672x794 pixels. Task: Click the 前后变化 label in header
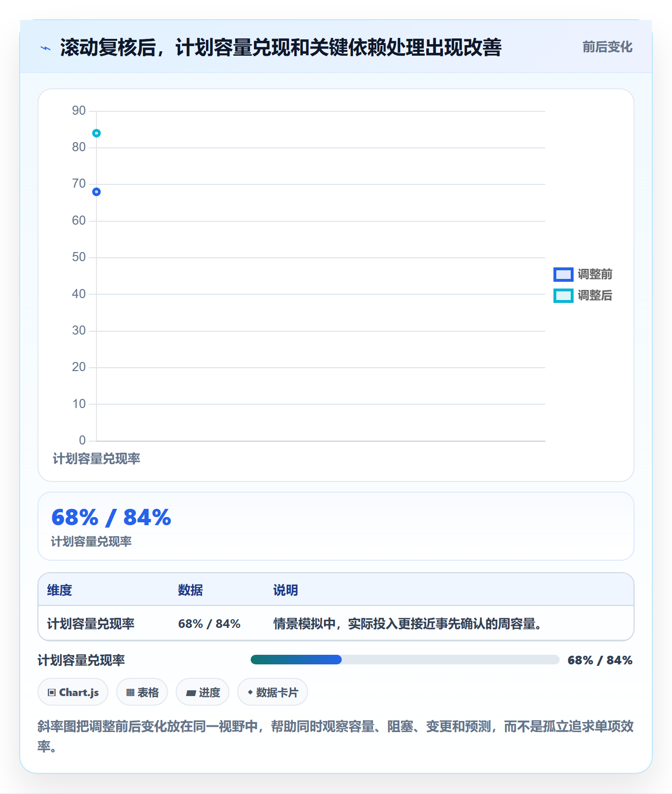(607, 47)
